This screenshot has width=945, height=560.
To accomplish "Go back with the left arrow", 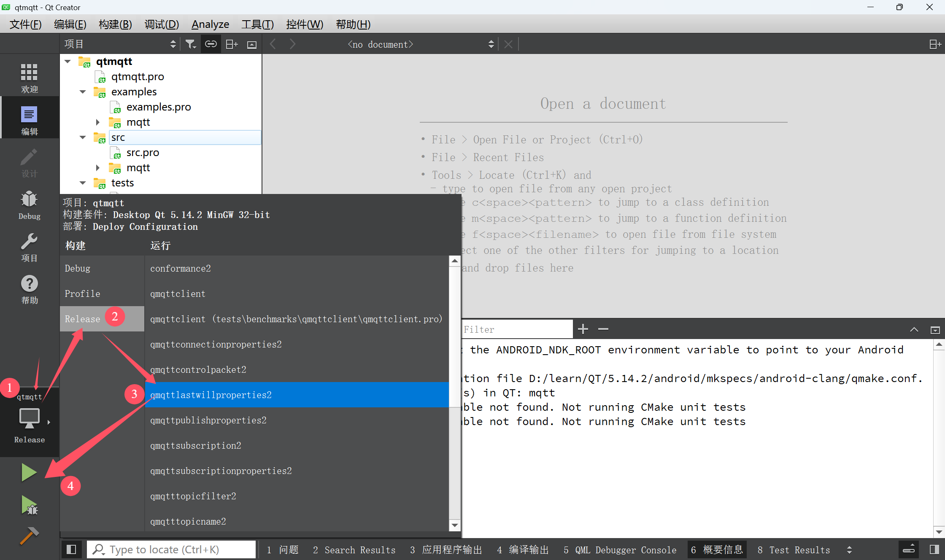I will pyautogui.click(x=273, y=44).
